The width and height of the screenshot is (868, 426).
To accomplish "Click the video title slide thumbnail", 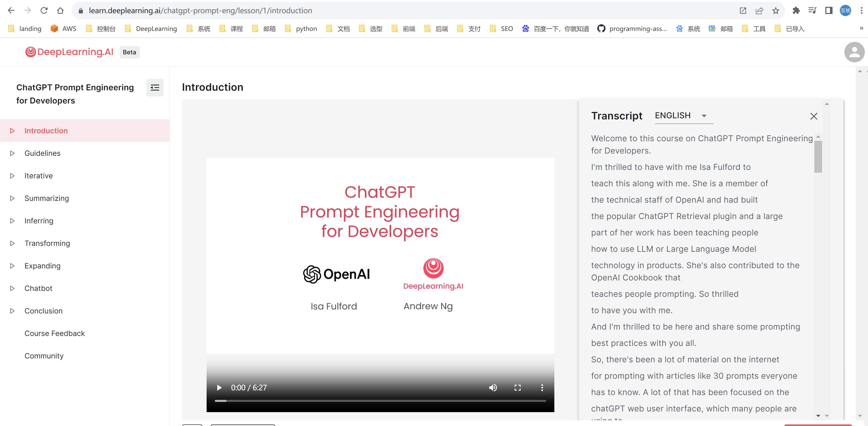I will [380, 256].
